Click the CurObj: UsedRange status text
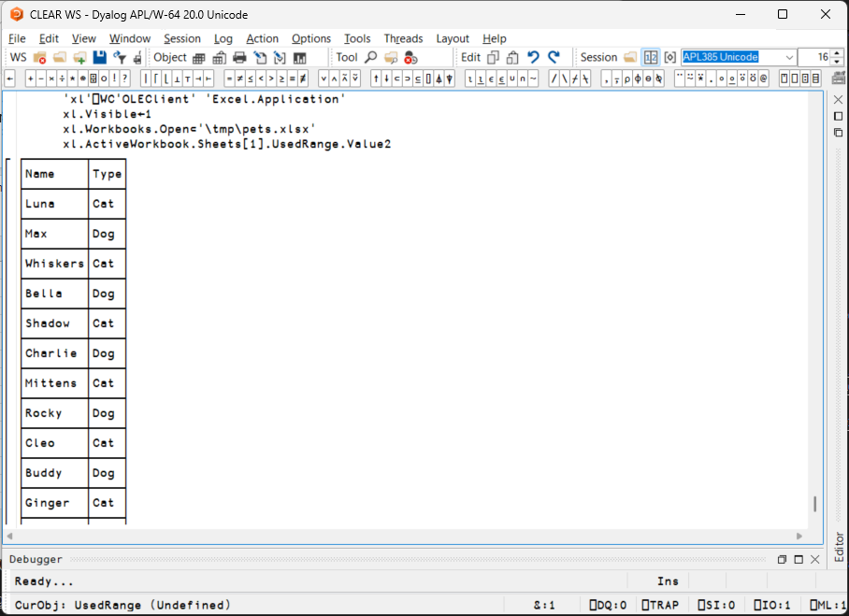849x616 pixels. pyautogui.click(x=122, y=605)
